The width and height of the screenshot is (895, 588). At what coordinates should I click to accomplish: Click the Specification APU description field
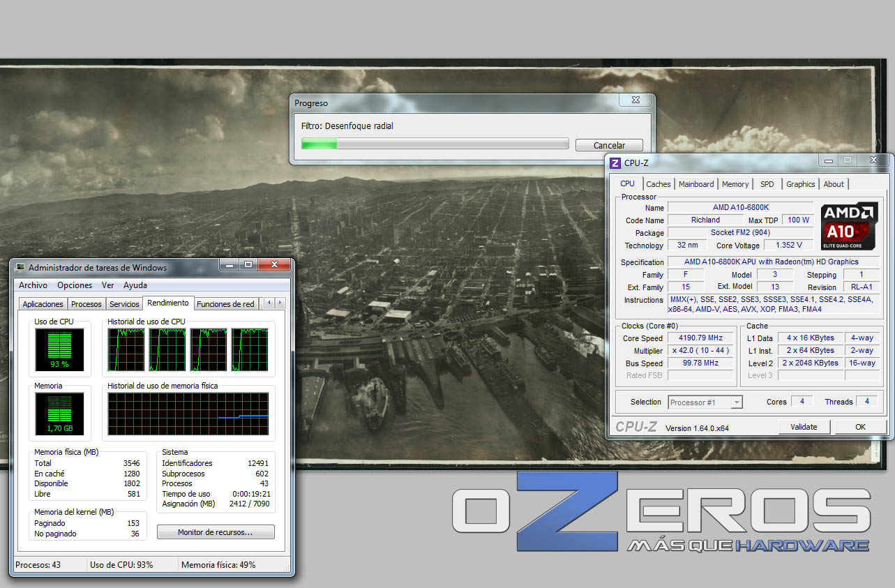[774, 262]
